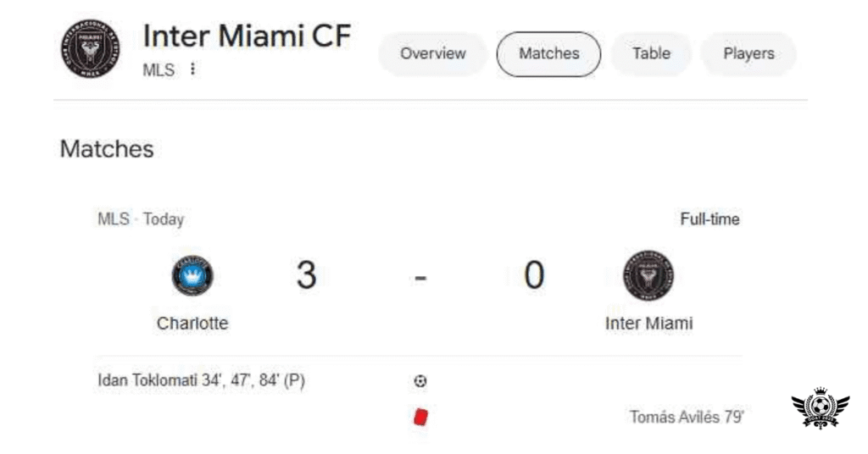Viewport: 868px width, 454px height.
Task: Click Idan Toklomati goal scorer entry
Action: [202, 381]
